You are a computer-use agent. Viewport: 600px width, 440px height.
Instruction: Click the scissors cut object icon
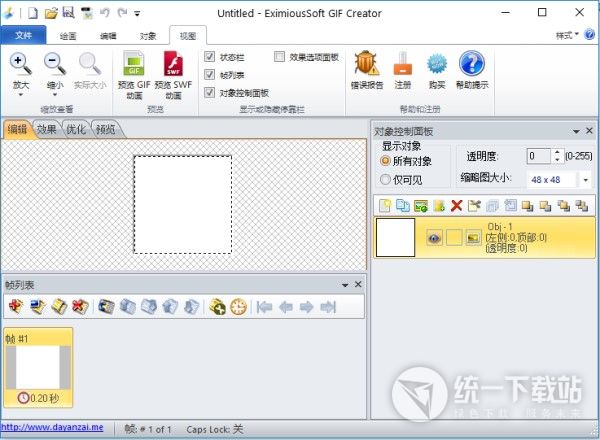click(474, 206)
